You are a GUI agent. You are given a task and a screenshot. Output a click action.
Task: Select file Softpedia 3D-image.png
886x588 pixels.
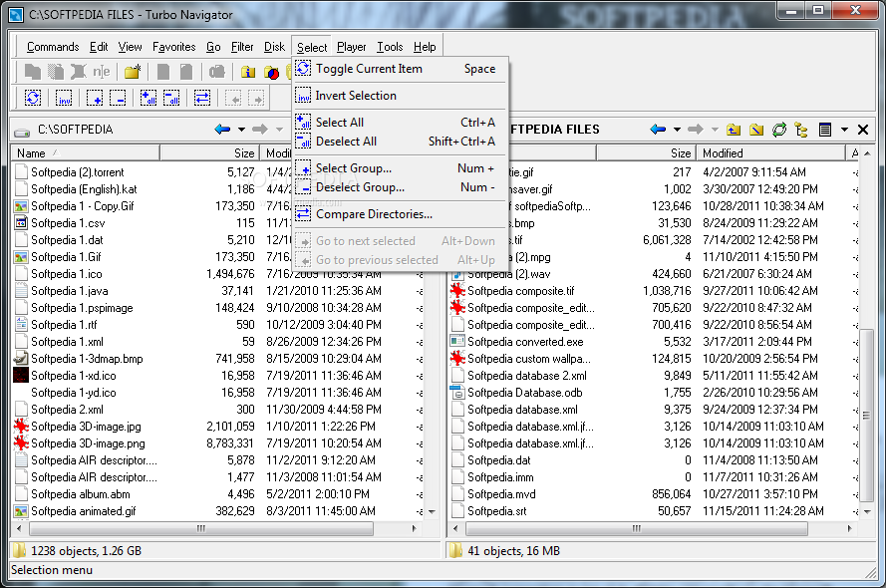(x=88, y=443)
